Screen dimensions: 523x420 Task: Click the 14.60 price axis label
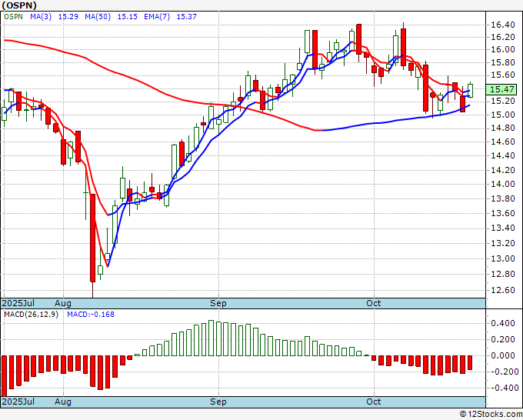(x=503, y=142)
